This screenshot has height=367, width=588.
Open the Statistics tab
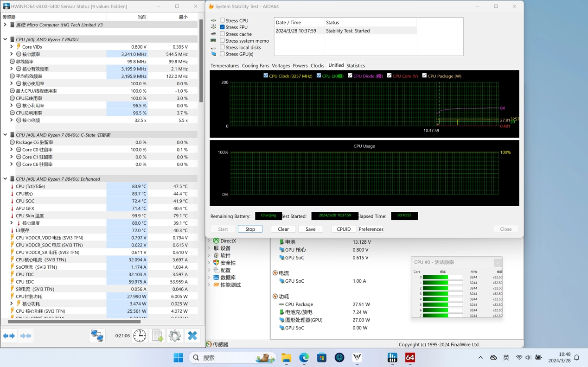coord(355,66)
